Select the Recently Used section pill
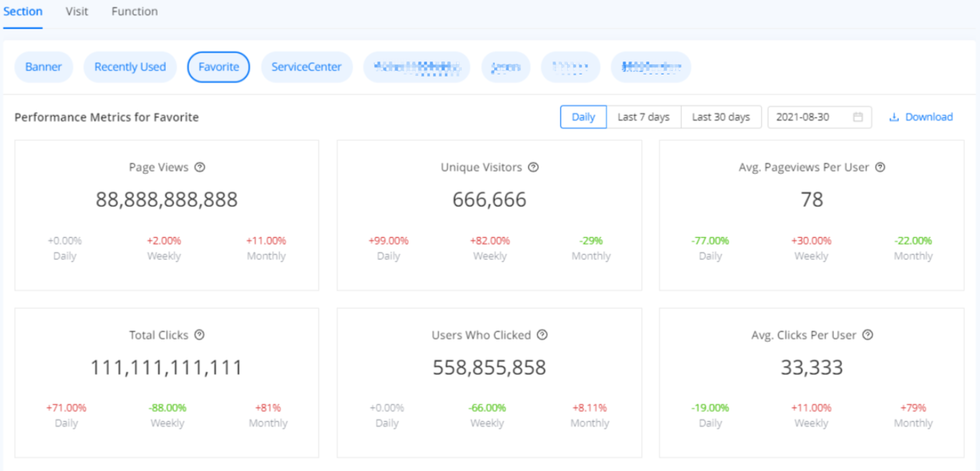The image size is (980, 471). 130,67
